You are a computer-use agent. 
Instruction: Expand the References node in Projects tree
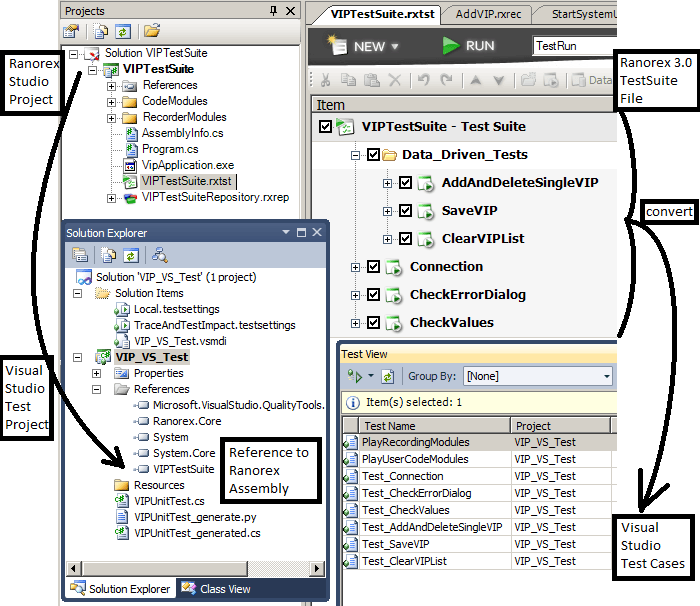[x=111, y=86]
